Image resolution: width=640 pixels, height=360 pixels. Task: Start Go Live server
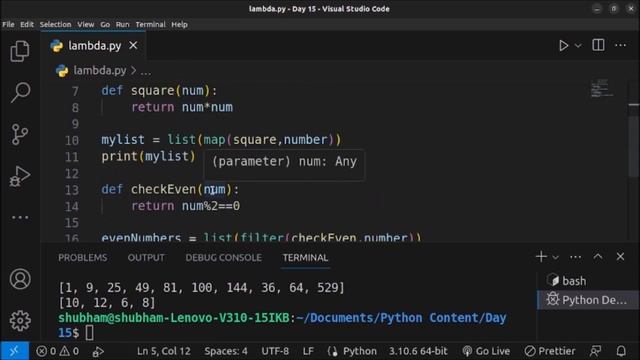486,351
